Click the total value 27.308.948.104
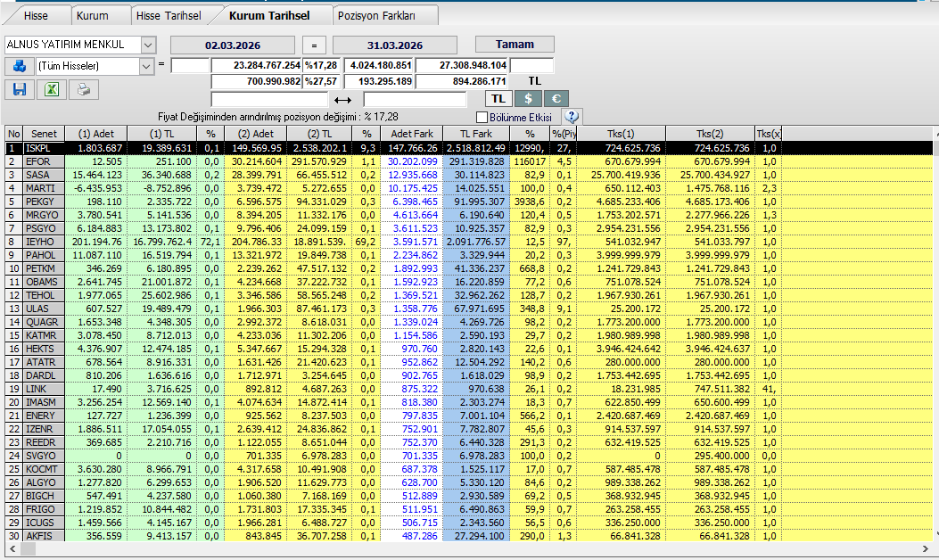This screenshot has width=939, height=560. (462, 65)
